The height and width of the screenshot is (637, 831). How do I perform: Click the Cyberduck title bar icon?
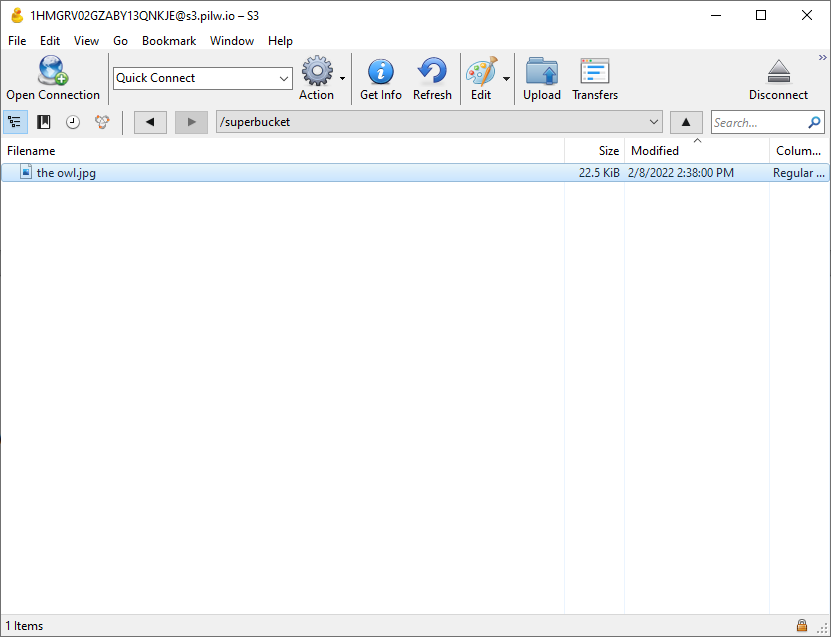(x=17, y=15)
